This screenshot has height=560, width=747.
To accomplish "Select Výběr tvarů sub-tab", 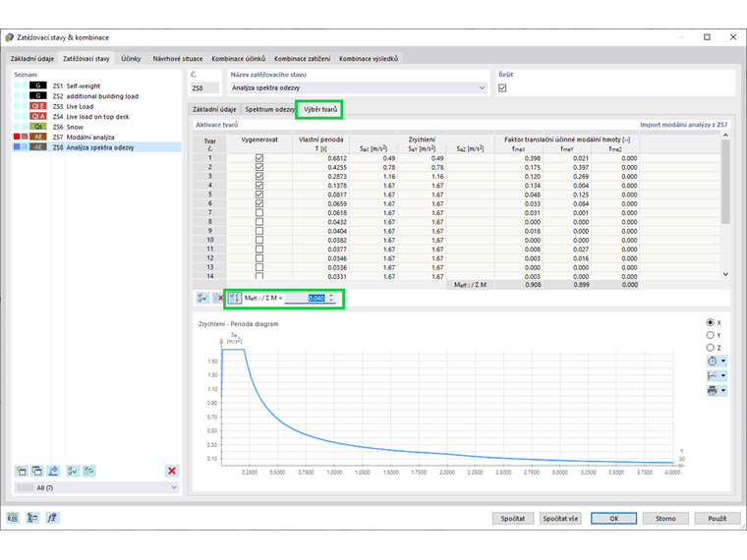I will tap(320, 109).
